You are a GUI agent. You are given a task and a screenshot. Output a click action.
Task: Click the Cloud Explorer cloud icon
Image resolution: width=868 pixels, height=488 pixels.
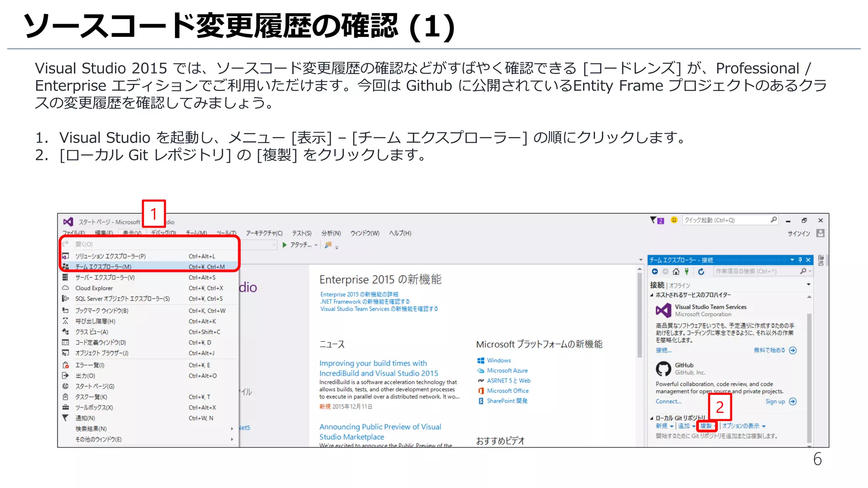click(x=65, y=288)
